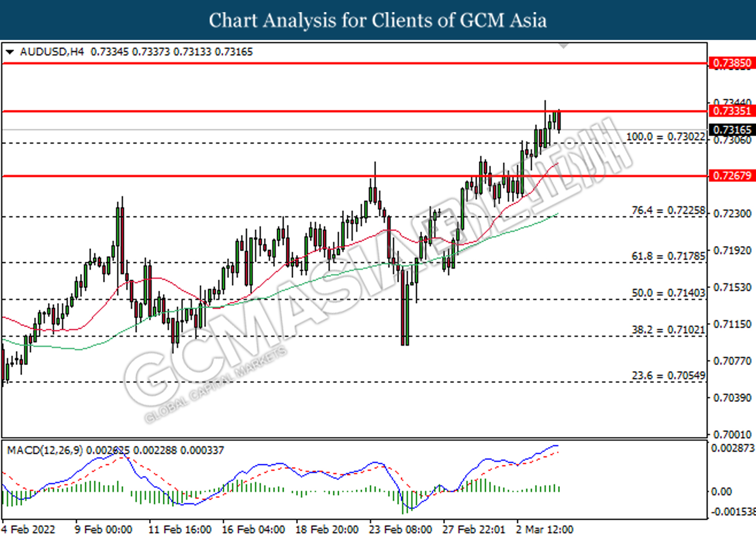Screen dimensions: 756x540
Task: Select Fibonacci label 61.8 = 0.71785
Action: point(668,256)
